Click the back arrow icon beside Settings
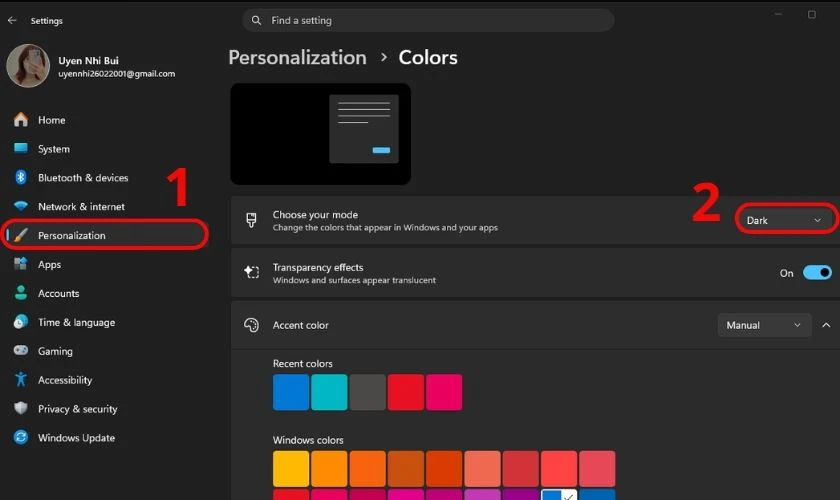The image size is (840, 500). coord(12,20)
